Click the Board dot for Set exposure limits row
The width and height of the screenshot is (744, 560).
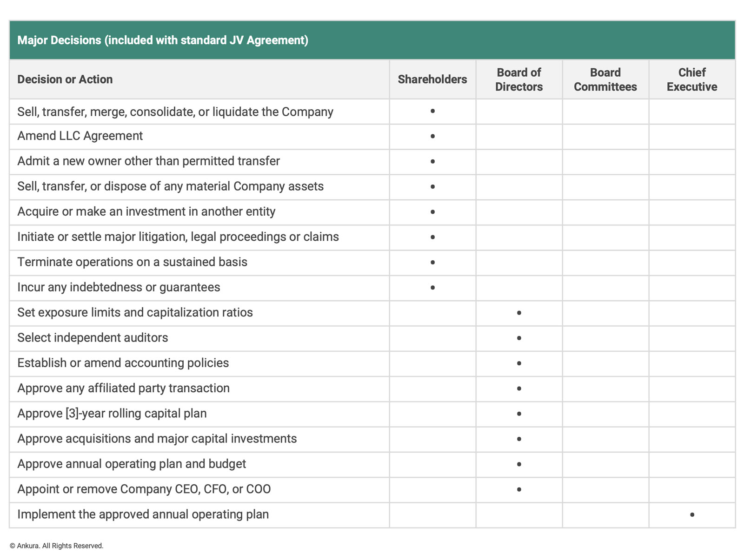pyautogui.click(x=519, y=313)
